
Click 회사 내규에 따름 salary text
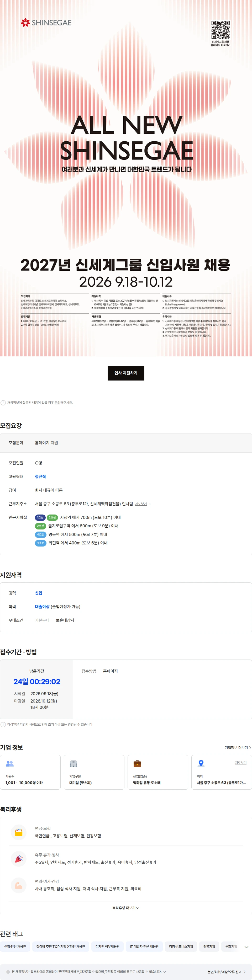click(x=49, y=490)
